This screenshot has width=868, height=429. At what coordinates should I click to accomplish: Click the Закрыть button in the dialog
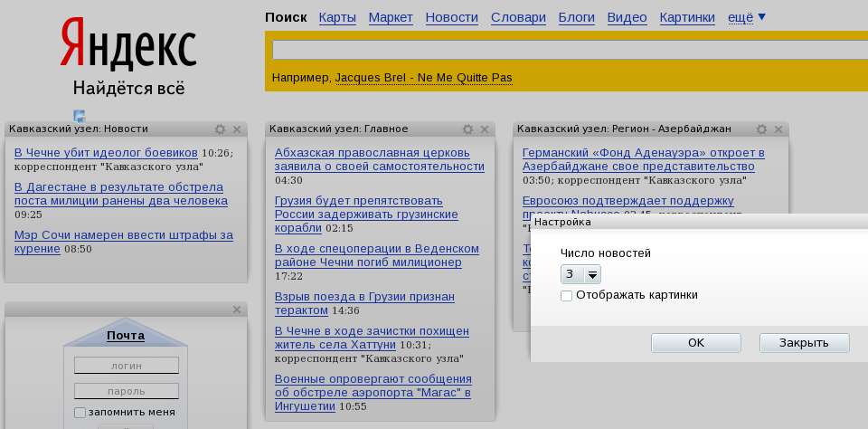click(804, 343)
